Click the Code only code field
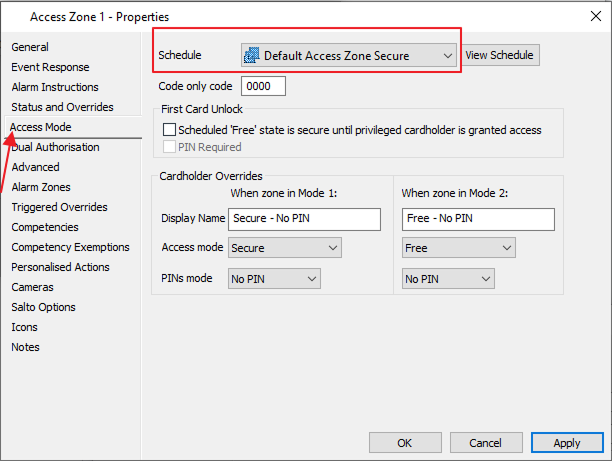The width and height of the screenshot is (612, 461). pos(263,86)
